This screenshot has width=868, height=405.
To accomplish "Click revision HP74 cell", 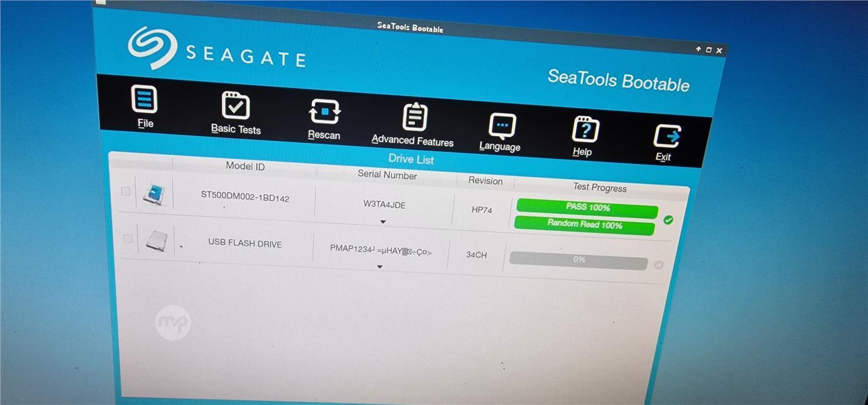I will pos(482,210).
